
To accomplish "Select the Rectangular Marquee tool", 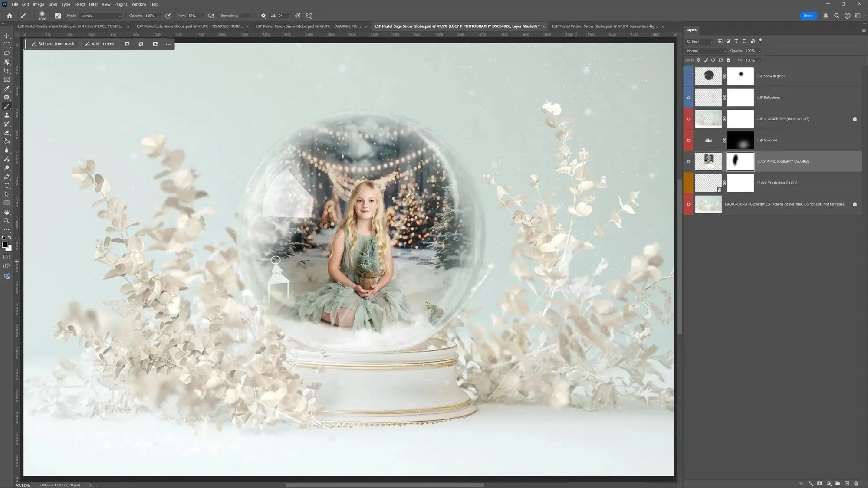I will 7,44.
